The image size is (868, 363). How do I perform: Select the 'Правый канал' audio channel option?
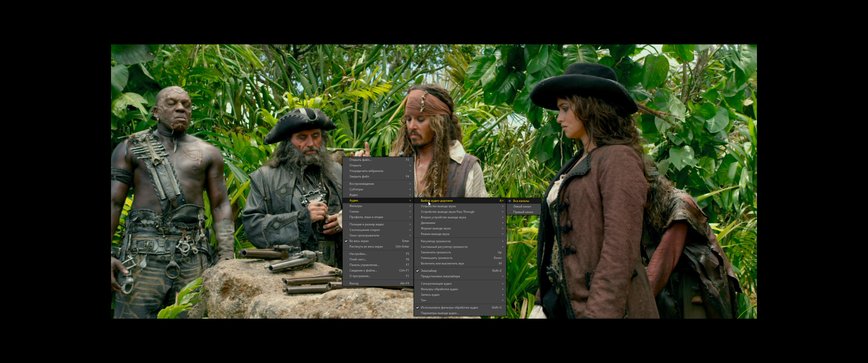tap(523, 212)
